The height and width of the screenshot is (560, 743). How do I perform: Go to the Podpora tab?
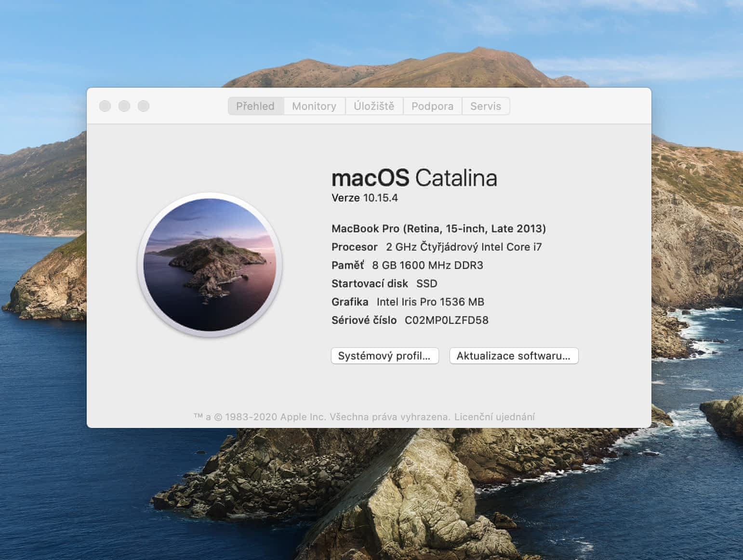click(432, 106)
